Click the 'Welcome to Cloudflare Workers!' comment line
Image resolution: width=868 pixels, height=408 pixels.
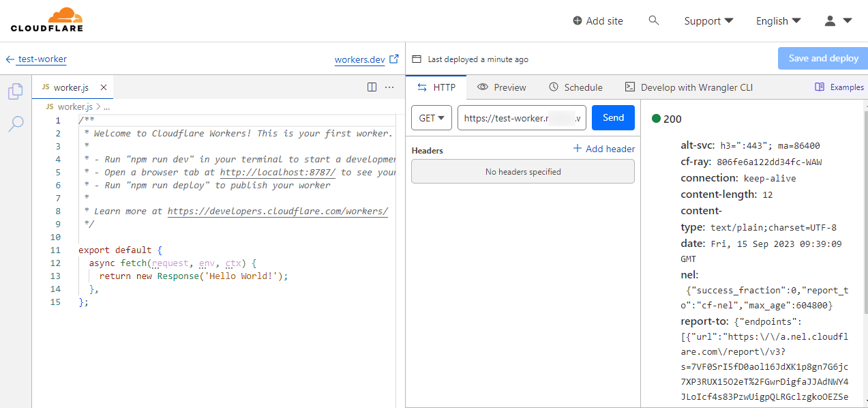(x=238, y=134)
